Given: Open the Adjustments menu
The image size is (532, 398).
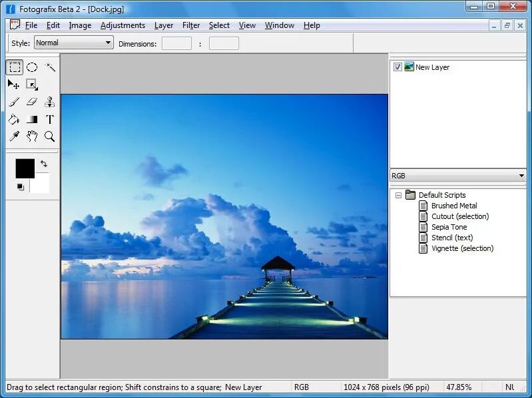Looking at the screenshot, I should click(123, 25).
